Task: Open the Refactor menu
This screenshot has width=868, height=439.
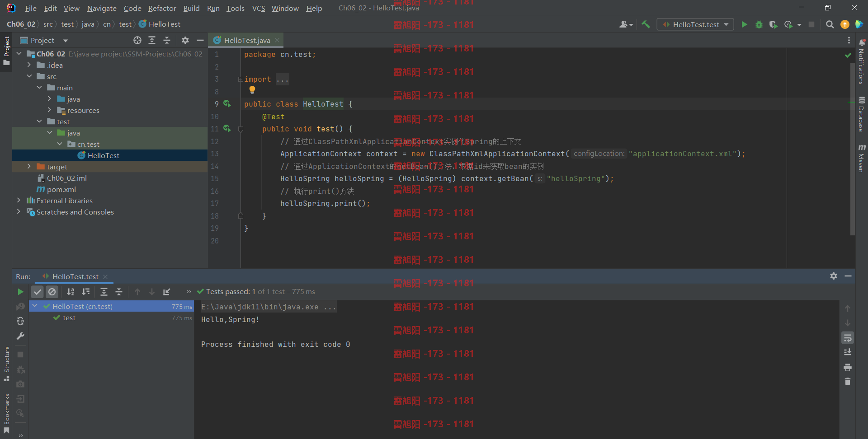Action: [x=162, y=8]
